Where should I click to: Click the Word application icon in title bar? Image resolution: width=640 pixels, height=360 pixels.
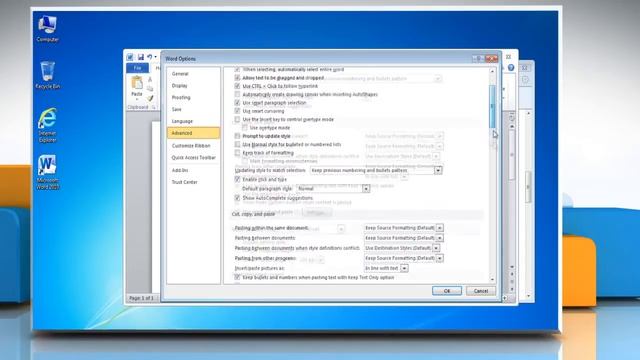(130, 57)
